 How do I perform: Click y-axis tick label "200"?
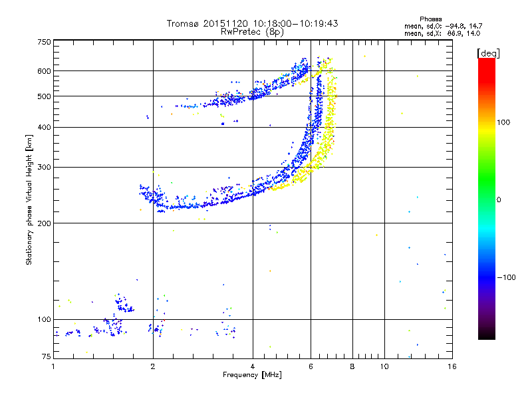44,223
